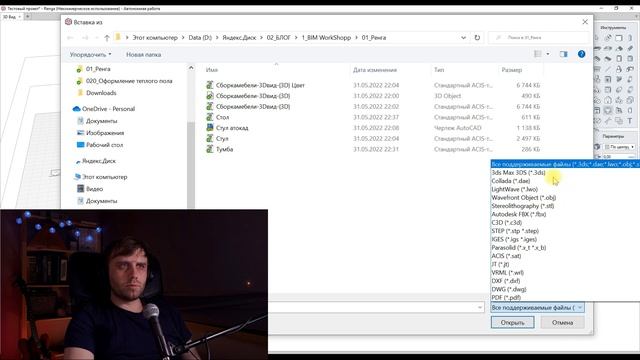The height and width of the screenshot is (360, 640).
Task: Select Этот компьютер in the navigation pane
Action: tap(104, 177)
